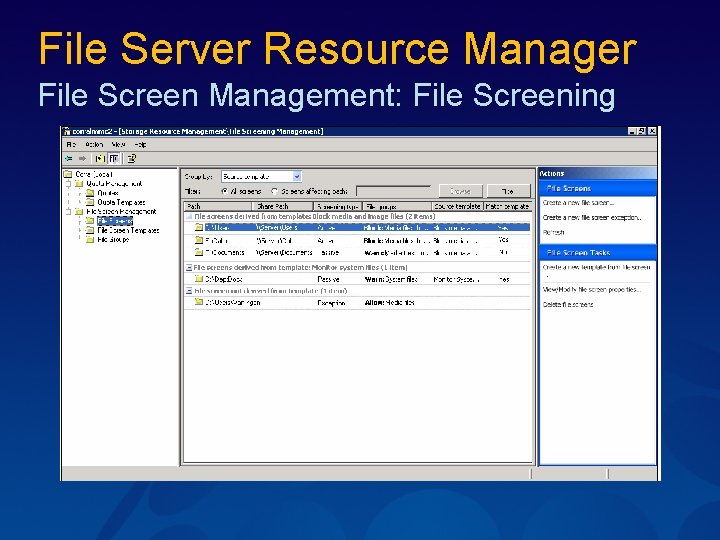This screenshot has height=540, width=720.
Task: Click the Exception screening type cell
Action: [x=331, y=303]
